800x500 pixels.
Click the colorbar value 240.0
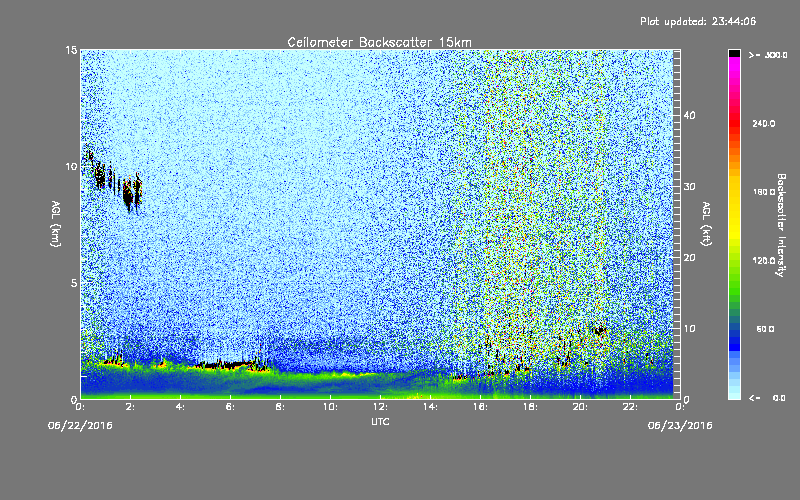pos(764,124)
